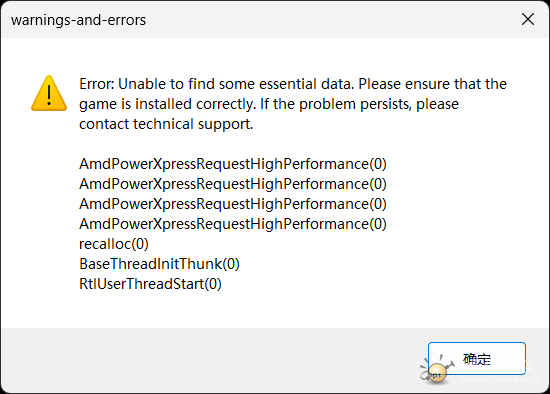
Task: Click the RtlUserThreadStart(0) stack trace entry
Action: (150, 284)
